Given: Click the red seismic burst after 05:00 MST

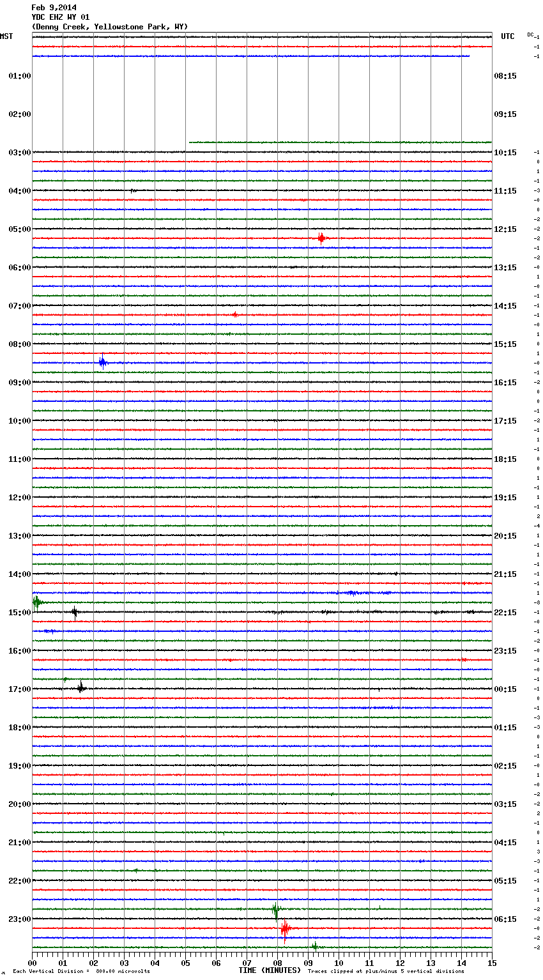Looking at the screenshot, I should point(321,238).
